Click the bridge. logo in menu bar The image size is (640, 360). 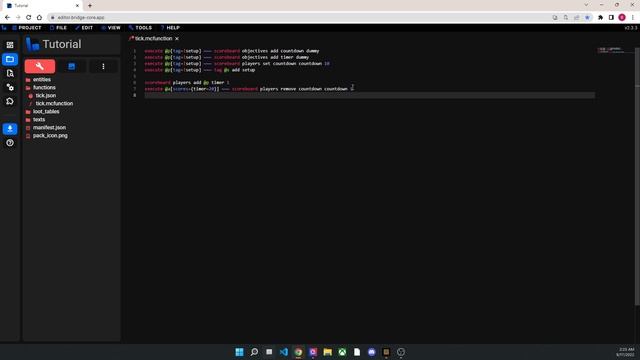(4, 28)
